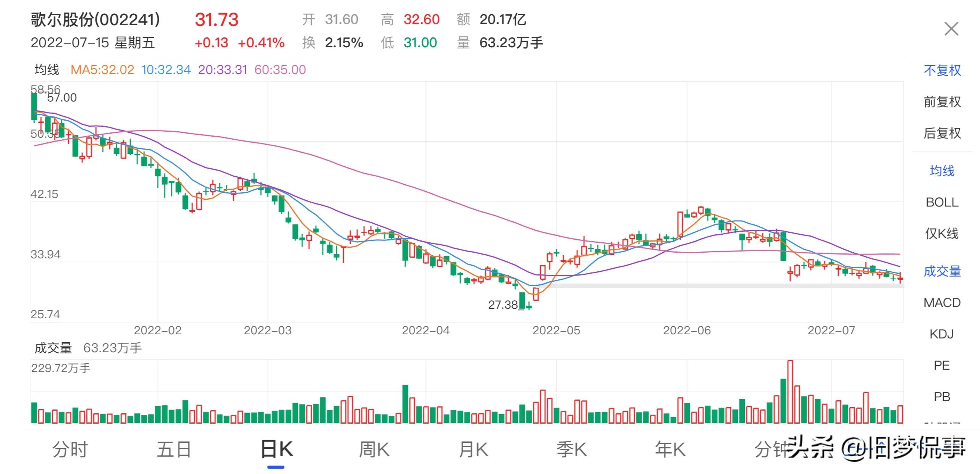Image resolution: width=980 pixels, height=474 pixels.
Task: Select the KDJ indicator
Action: click(942, 334)
